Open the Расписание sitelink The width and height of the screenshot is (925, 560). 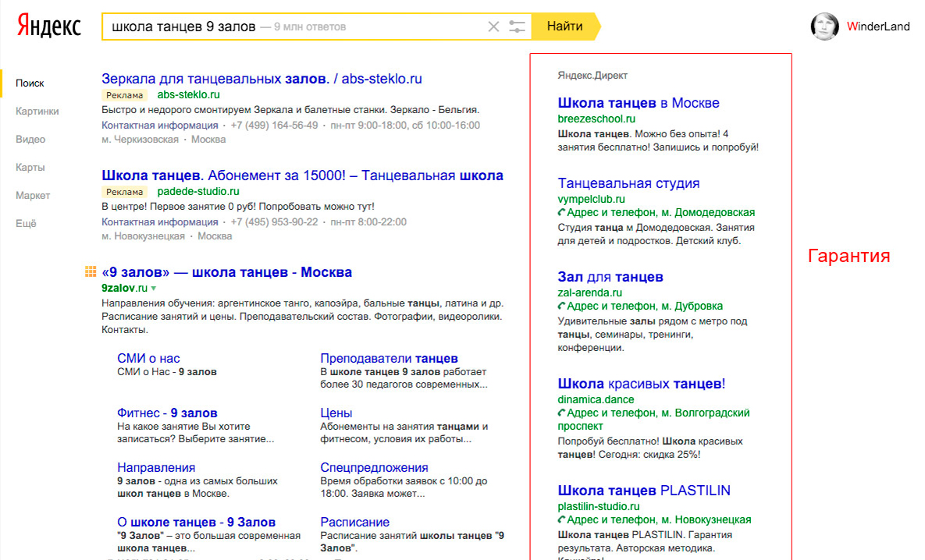354,522
